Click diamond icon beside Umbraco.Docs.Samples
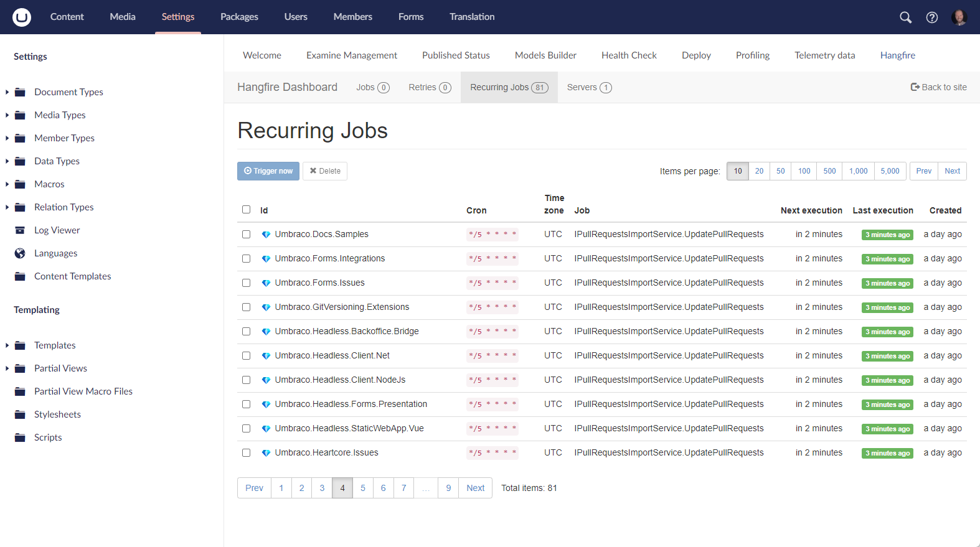 point(266,235)
